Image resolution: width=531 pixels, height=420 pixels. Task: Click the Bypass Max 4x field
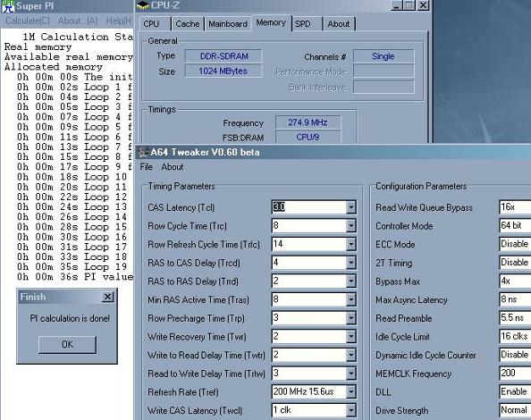point(515,281)
